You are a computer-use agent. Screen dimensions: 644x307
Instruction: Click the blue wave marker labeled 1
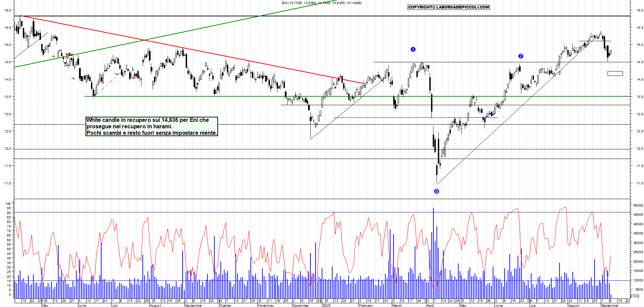coord(413,49)
